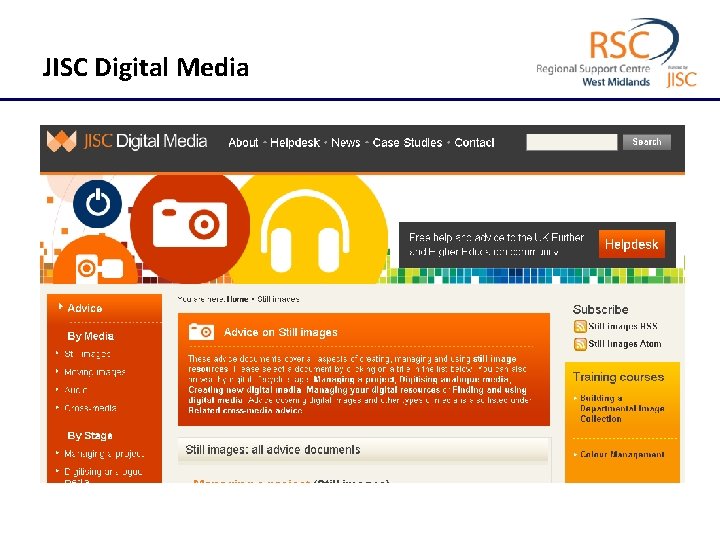Image resolution: width=720 pixels, height=540 pixels.
Task: Select Audio in the sidebar
Action: click(x=76, y=390)
